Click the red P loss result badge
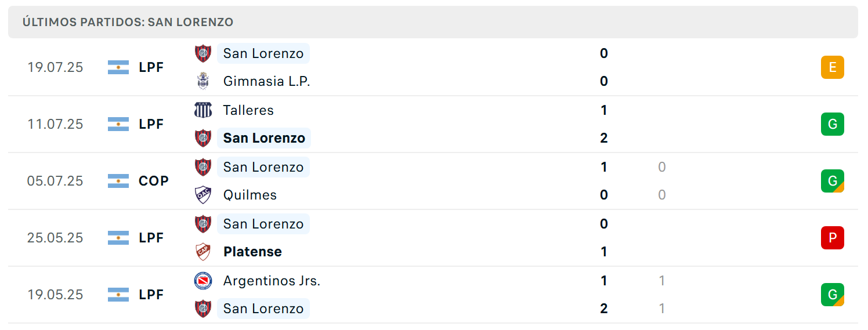 833,238
